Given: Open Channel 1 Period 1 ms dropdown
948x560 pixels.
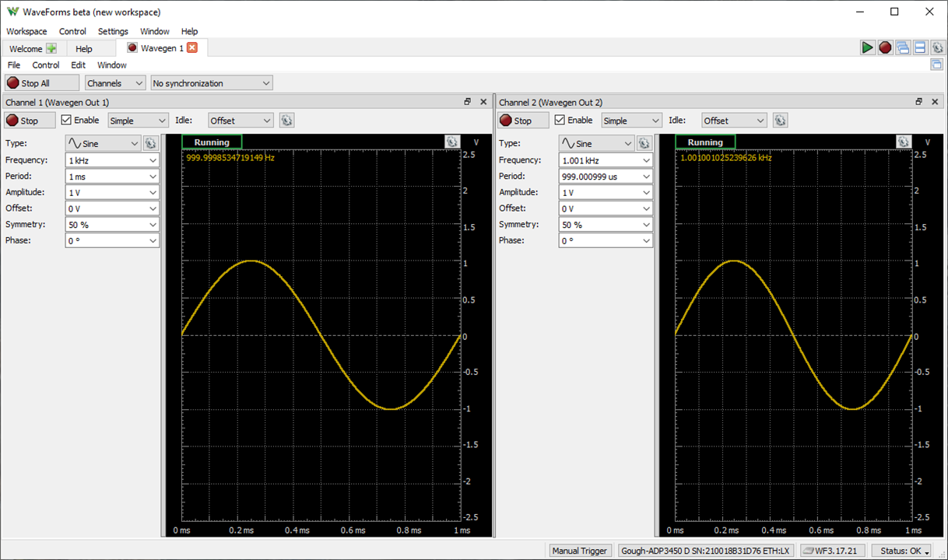Looking at the screenshot, I should 112,177.
